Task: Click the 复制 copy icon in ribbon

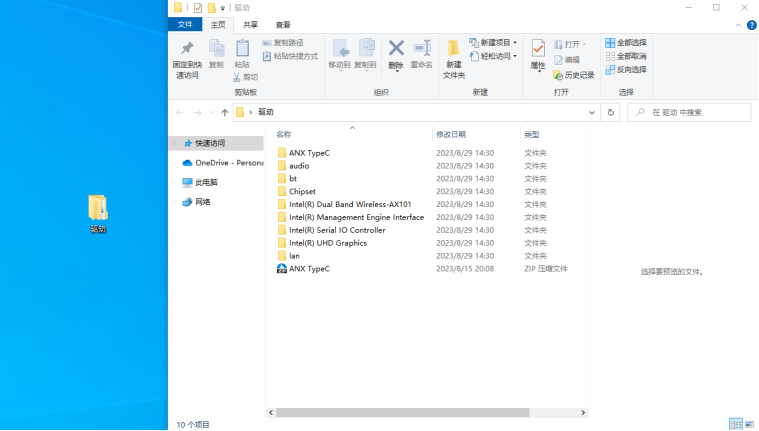Action: pyautogui.click(x=216, y=49)
